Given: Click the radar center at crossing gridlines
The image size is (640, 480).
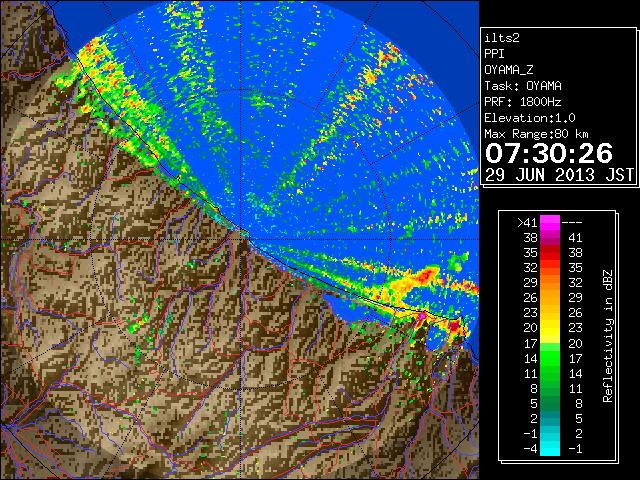Looking at the screenshot, I should 241,240.
